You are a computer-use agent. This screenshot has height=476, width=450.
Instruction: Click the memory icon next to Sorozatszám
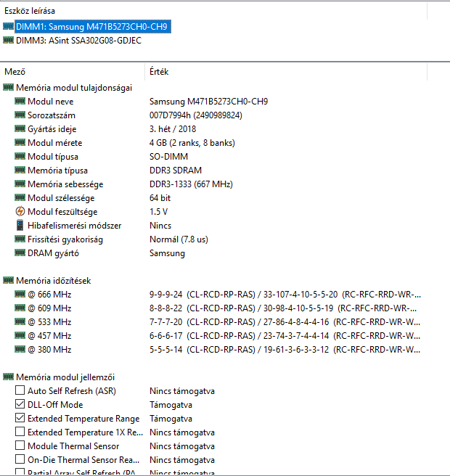click(x=20, y=115)
